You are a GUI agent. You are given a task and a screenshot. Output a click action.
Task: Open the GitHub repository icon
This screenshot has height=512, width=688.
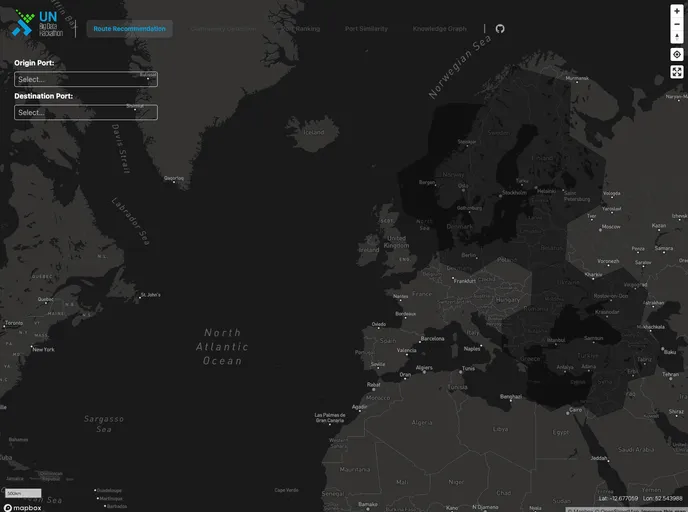[x=500, y=29]
